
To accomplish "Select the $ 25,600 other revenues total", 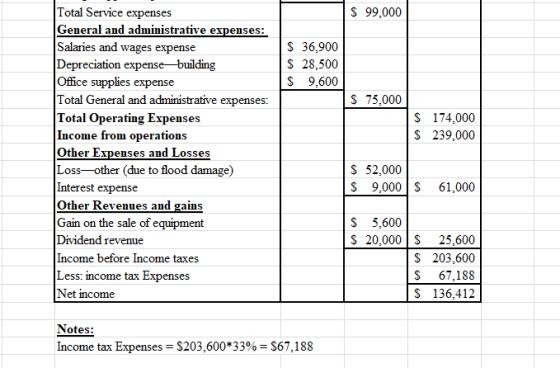I will [444, 240].
